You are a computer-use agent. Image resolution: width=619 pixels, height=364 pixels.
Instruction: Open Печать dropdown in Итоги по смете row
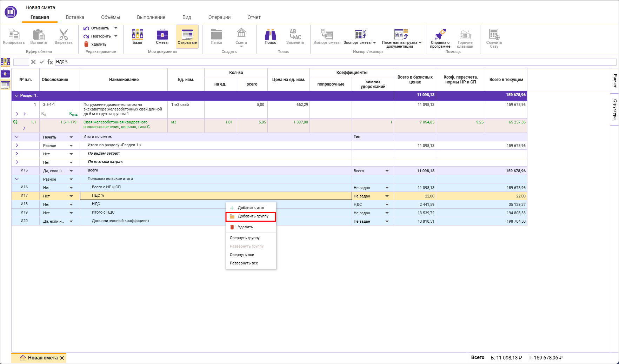(71, 137)
